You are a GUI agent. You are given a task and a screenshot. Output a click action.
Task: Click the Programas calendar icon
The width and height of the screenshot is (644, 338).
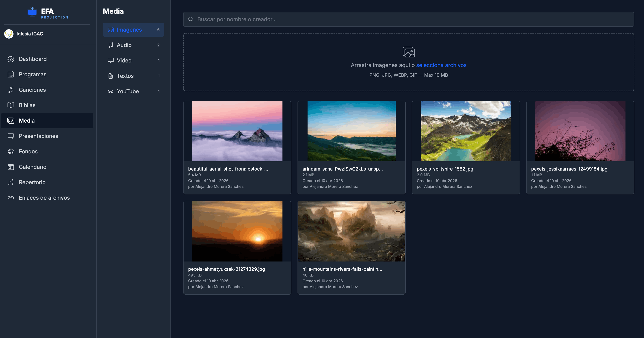coord(11,74)
